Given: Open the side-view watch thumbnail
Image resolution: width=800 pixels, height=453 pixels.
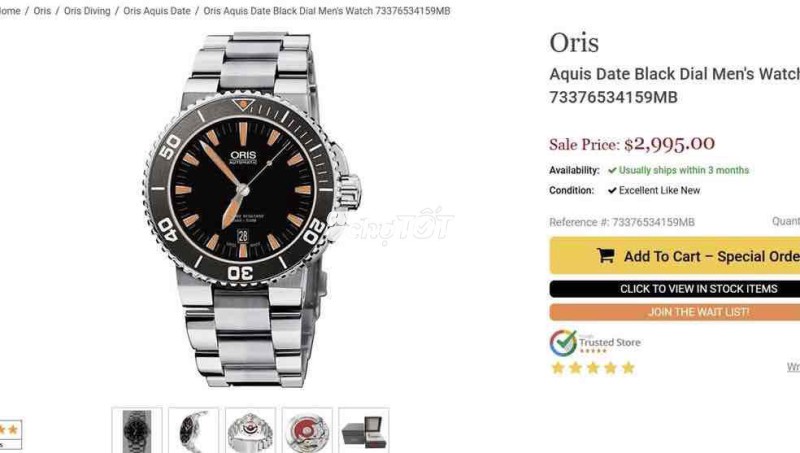Looking at the screenshot, I should pos(194,430).
